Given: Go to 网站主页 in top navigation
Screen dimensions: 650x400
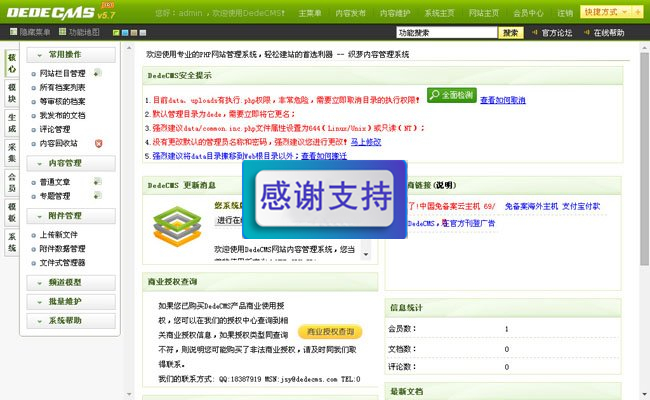Looking at the screenshot, I should pyautogui.click(x=484, y=13).
